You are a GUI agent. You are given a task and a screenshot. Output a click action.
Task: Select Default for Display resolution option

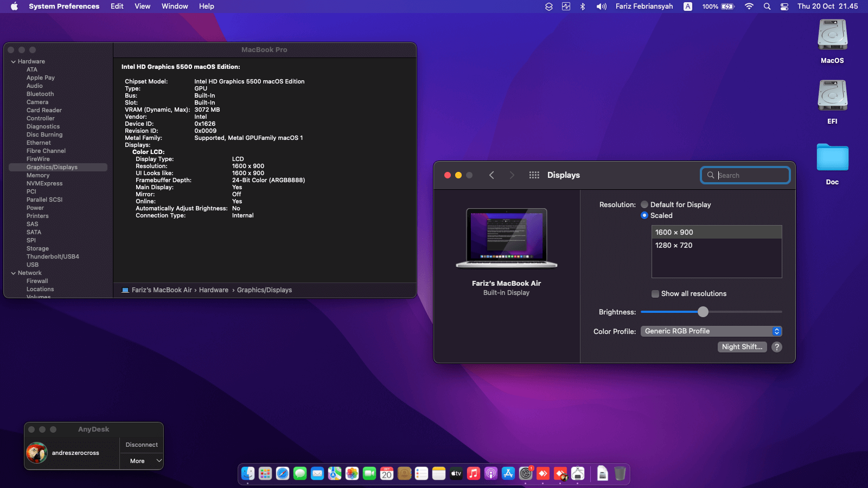pos(644,204)
